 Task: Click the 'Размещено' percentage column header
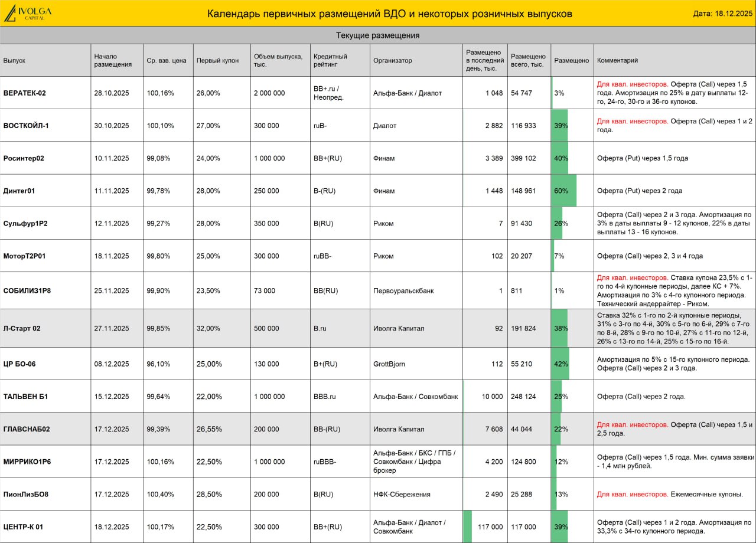pyautogui.click(x=572, y=60)
